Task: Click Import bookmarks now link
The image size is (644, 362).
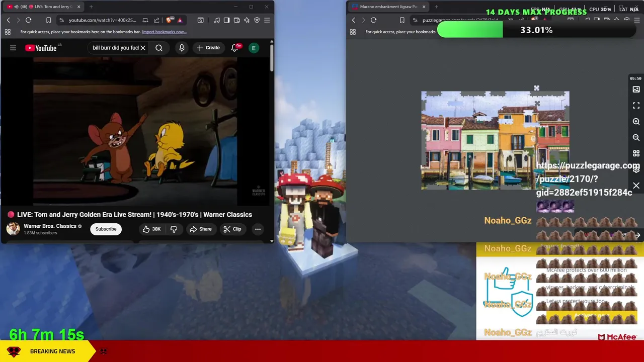Action: pos(164,32)
